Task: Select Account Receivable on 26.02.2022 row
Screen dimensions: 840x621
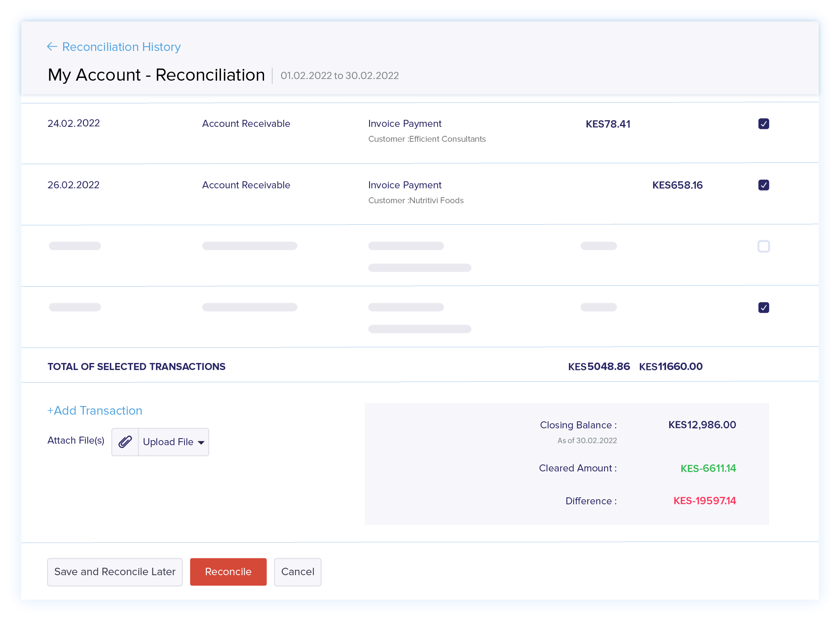Action: [x=246, y=185]
